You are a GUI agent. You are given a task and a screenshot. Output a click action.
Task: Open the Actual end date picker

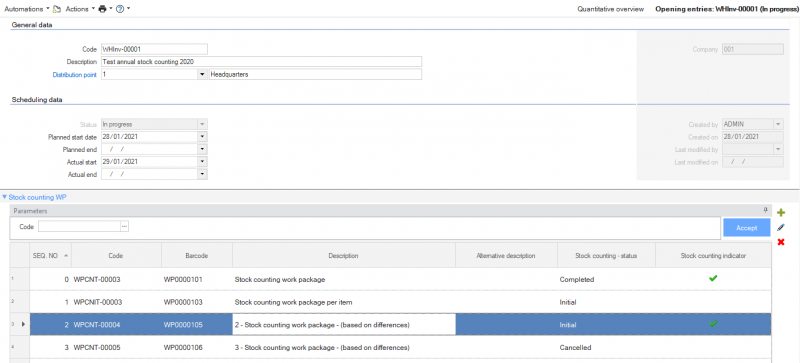coord(202,175)
